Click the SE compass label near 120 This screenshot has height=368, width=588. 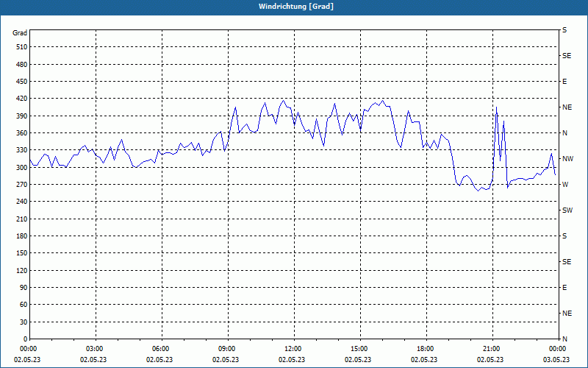tap(567, 262)
